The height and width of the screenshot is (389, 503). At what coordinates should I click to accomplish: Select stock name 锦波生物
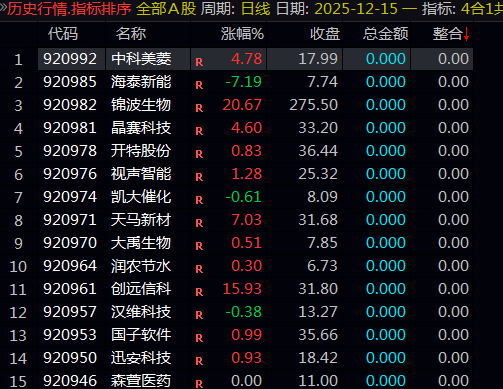[x=141, y=105]
